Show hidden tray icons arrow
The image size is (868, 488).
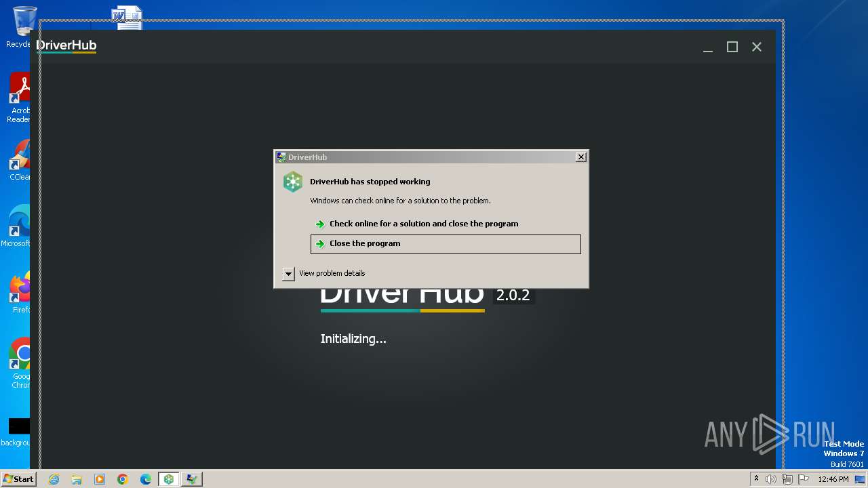tap(756, 479)
